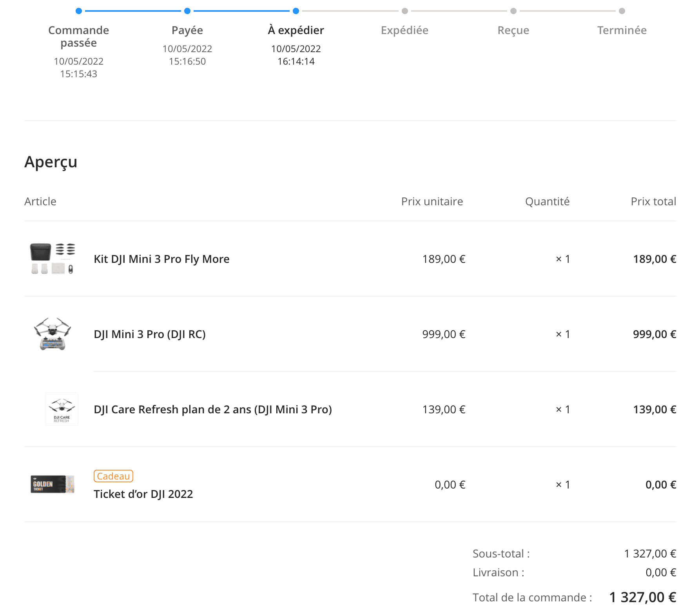Click the Prix total column header
700x608 pixels.
pyautogui.click(x=653, y=201)
